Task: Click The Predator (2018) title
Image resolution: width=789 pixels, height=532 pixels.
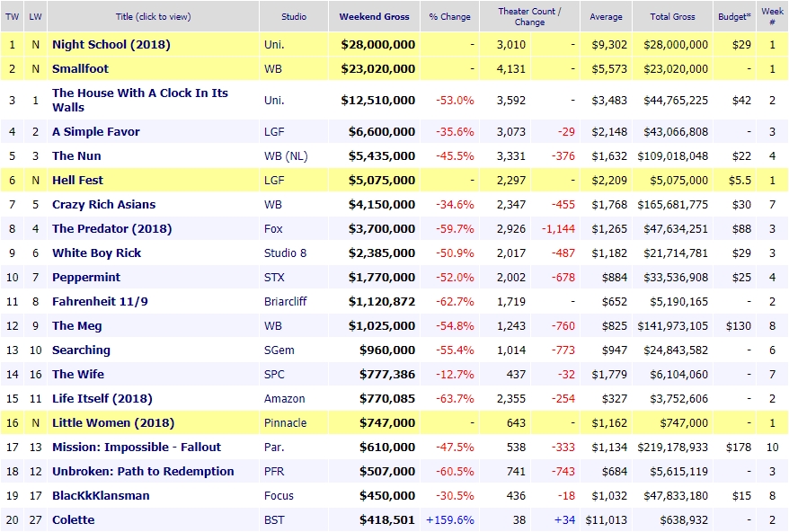Action: click(111, 228)
